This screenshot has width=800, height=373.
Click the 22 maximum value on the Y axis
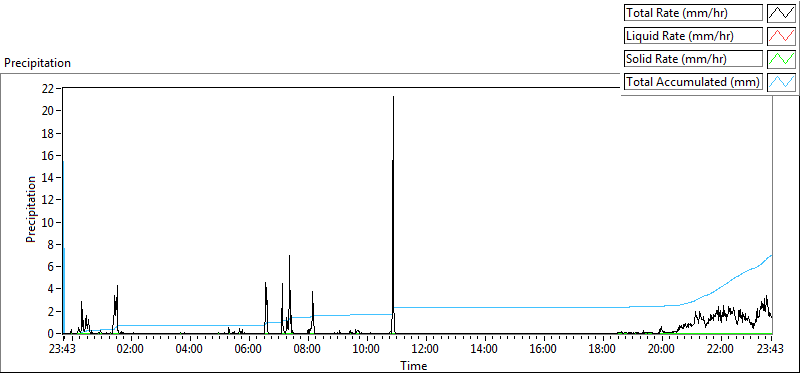(48, 88)
